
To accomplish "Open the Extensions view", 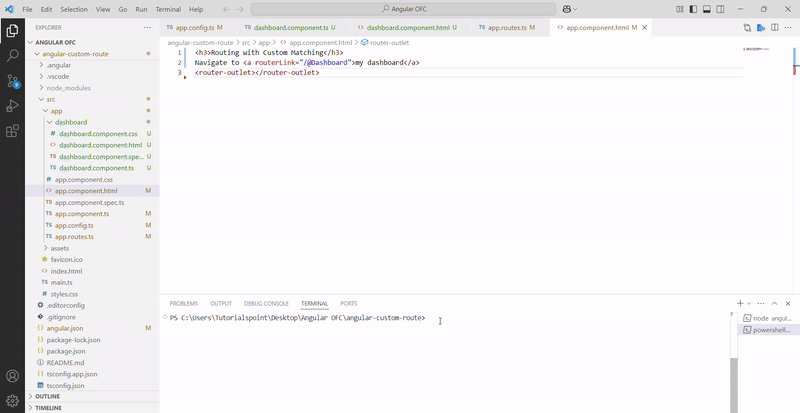I will 13,130.
